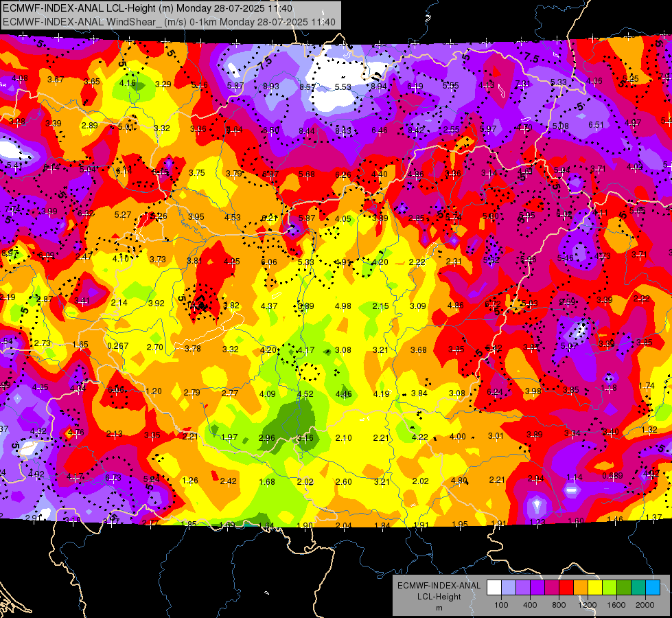
Task: Click the unit label m in the legend
Action: point(439,608)
